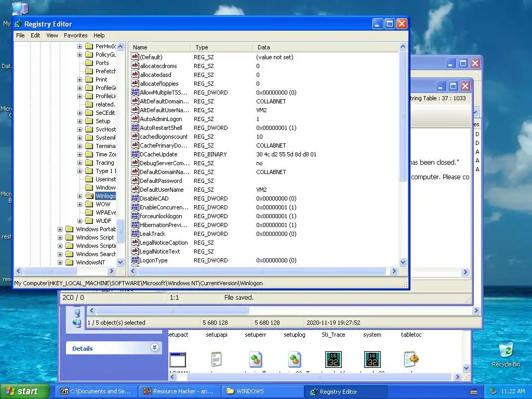Image resolution: width=532 pixels, height=399 pixels.
Task: Open the Favorites menu in Registry Editor
Action: pyautogui.click(x=76, y=35)
